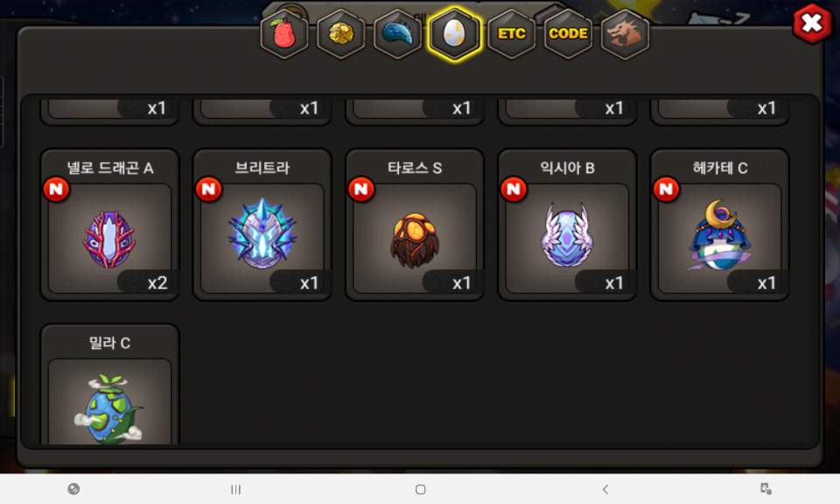The width and height of the screenshot is (840, 504).
Task: Tap the x2 count on 넬로 드래곤 A
Action: point(157,283)
